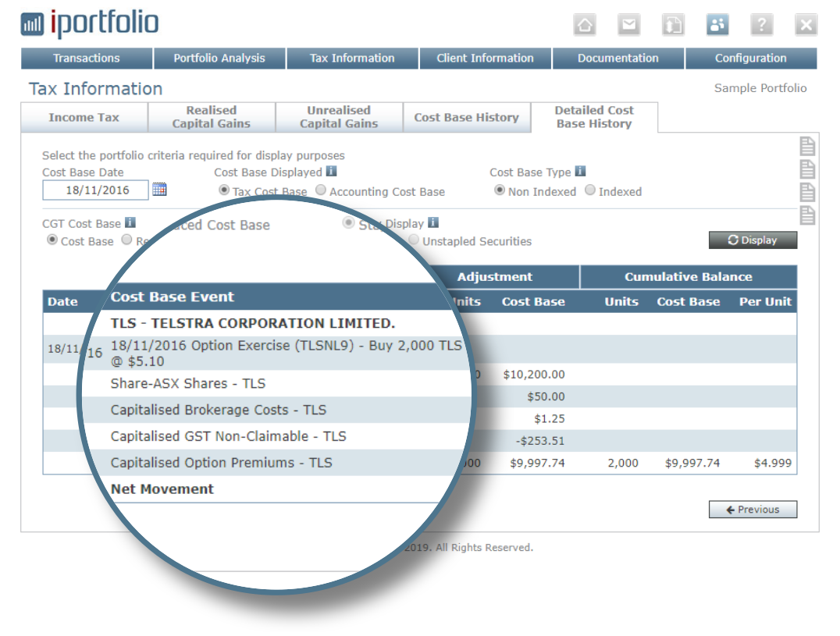This screenshot has height=636, width=840.
Task: Click the Cost Base Date input field
Action: point(95,190)
